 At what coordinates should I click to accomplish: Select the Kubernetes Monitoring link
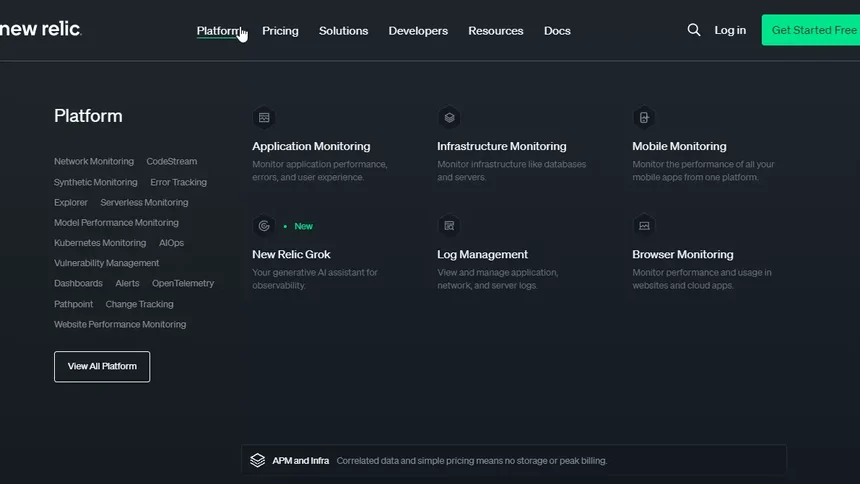[100, 243]
